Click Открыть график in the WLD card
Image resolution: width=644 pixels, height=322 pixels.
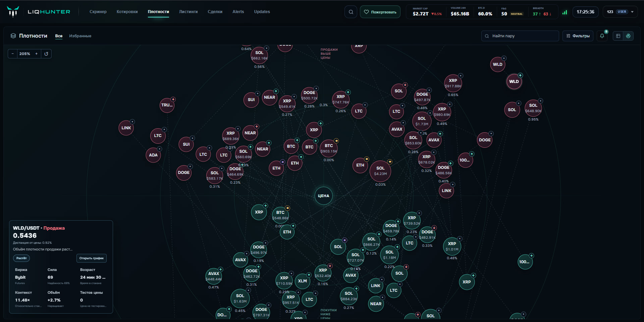(92, 258)
